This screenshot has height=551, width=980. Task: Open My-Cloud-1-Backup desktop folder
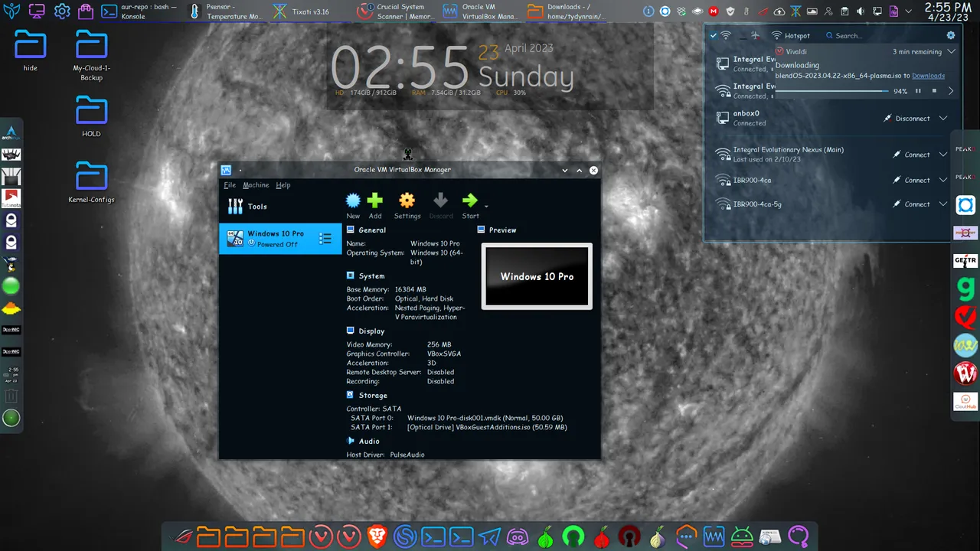pyautogui.click(x=91, y=55)
